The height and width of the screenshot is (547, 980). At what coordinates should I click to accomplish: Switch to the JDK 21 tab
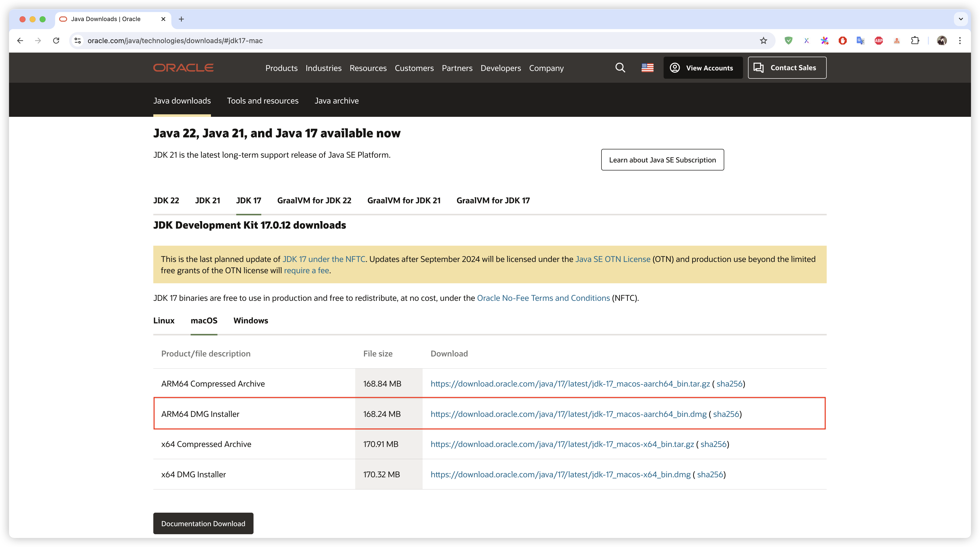pos(207,201)
